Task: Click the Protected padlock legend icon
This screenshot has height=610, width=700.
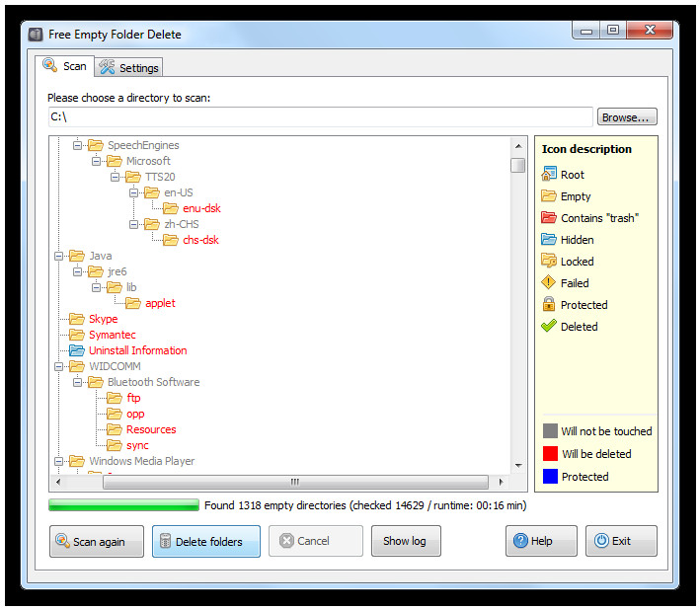Action: click(x=549, y=304)
